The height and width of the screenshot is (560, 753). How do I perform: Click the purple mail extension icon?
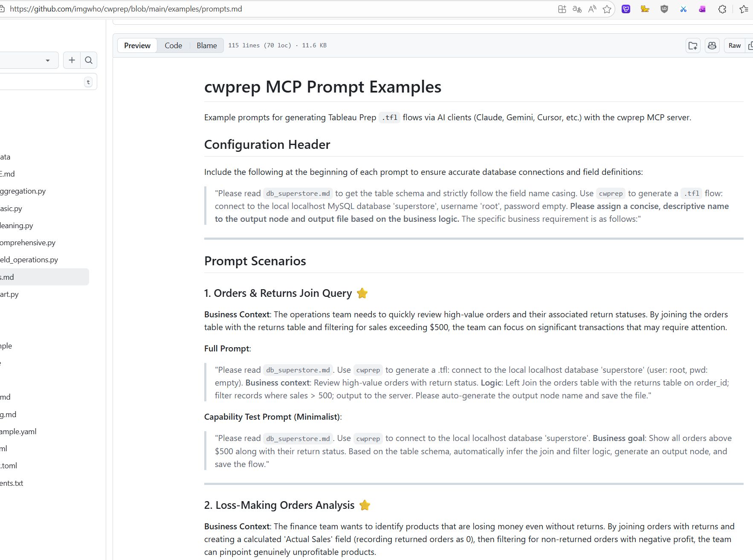702,9
